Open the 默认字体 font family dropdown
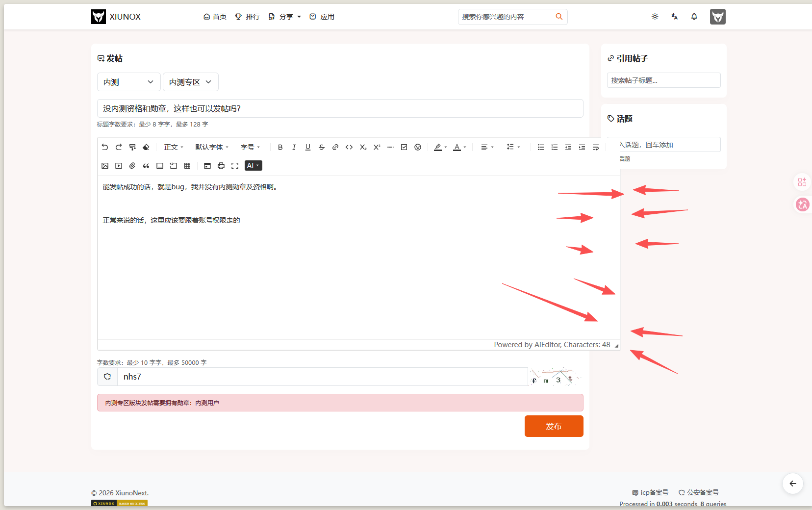812x510 pixels. click(212, 147)
